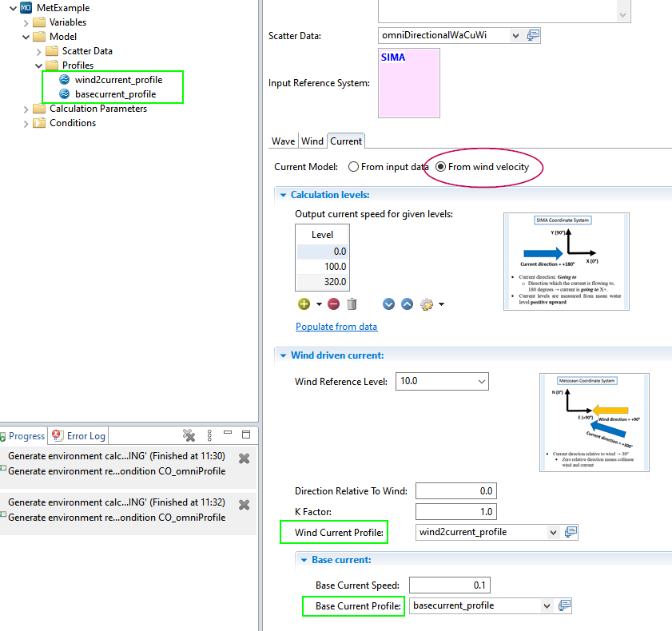
Task: Select the 'From input data' radio button
Action: (354, 167)
